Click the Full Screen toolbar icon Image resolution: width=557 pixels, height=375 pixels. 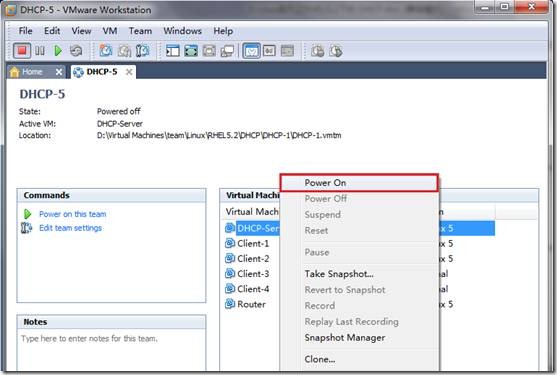tap(209, 51)
